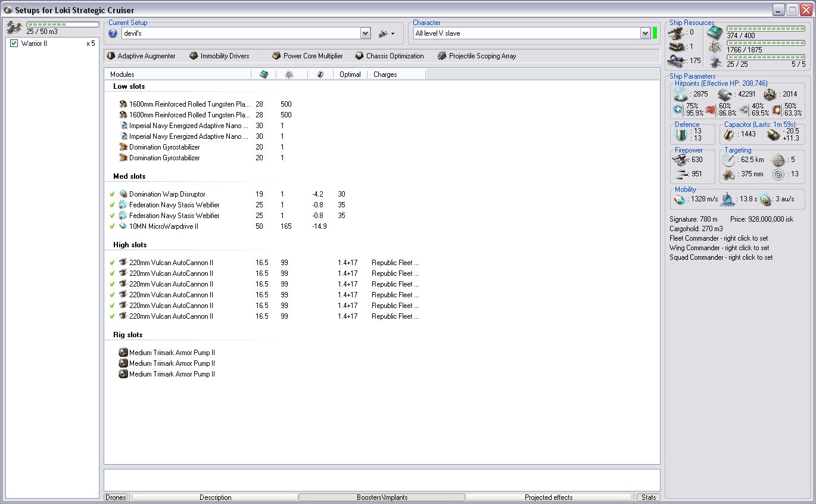The image size is (816, 504).
Task: Open the Character dropdown arrow
Action: [x=645, y=33]
